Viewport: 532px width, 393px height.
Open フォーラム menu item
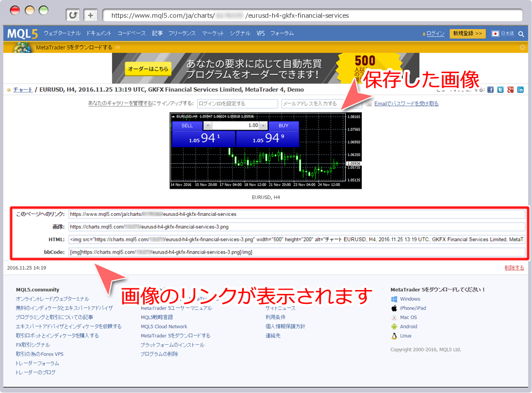coord(282,33)
